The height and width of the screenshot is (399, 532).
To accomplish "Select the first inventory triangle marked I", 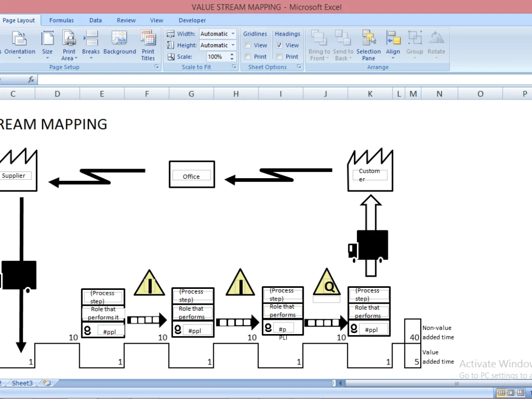I will (x=149, y=282).
